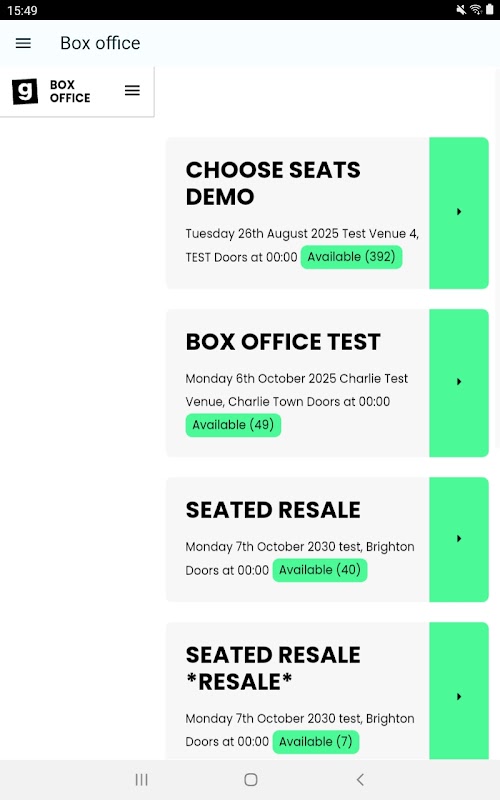The width and height of the screenshot is (500, 800).
Task: Tap the Available (40) badge
Action: (x=320, y=570)
